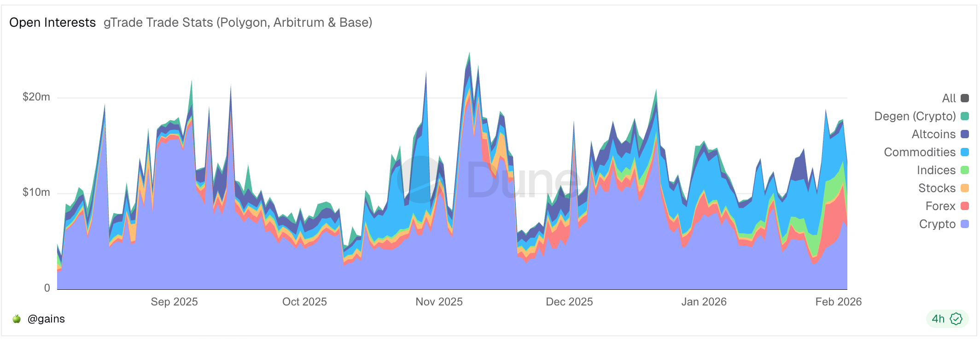Click the $20m y-axis label

[x=36, y=97]
